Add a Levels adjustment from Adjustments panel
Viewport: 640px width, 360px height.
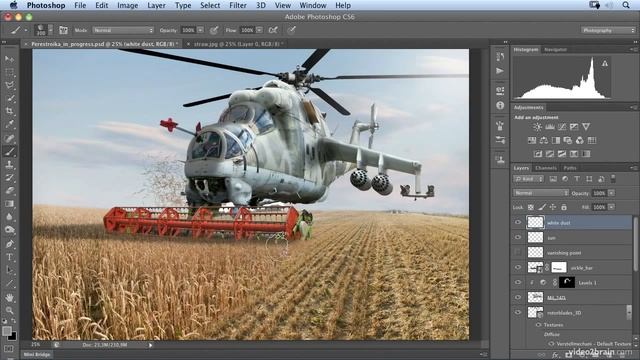coord(550,127)
